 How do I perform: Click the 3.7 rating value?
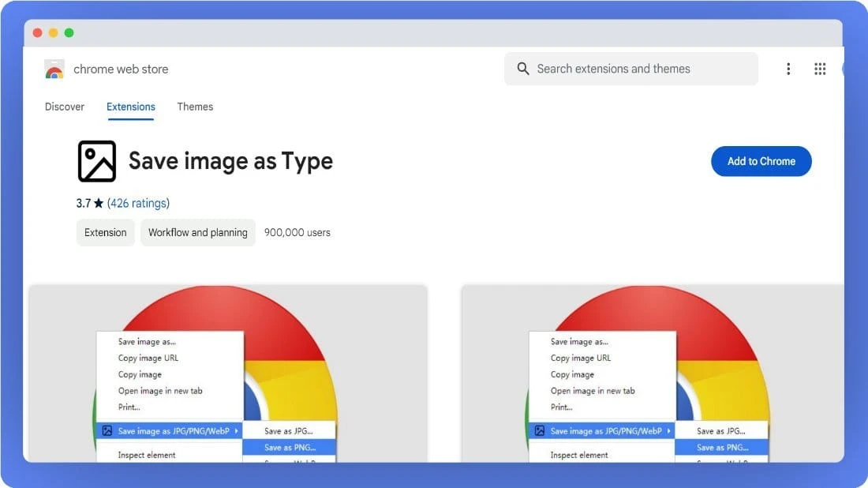pos(84,203)
